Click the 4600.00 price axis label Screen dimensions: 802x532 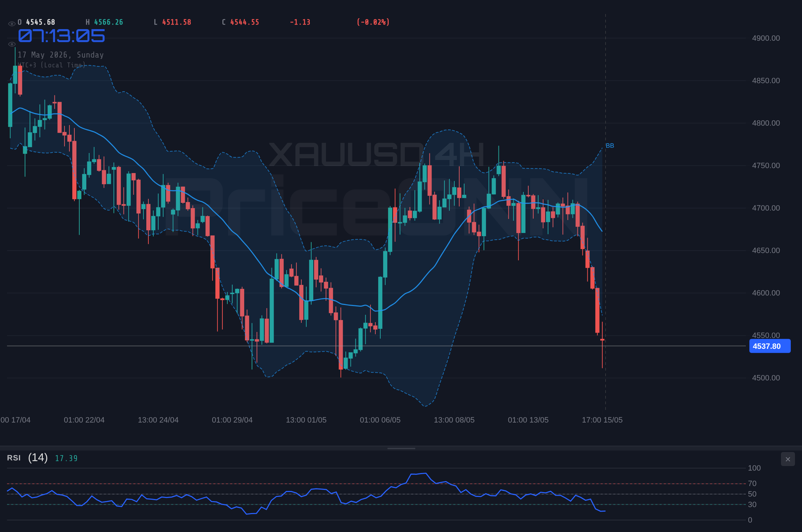766,293
